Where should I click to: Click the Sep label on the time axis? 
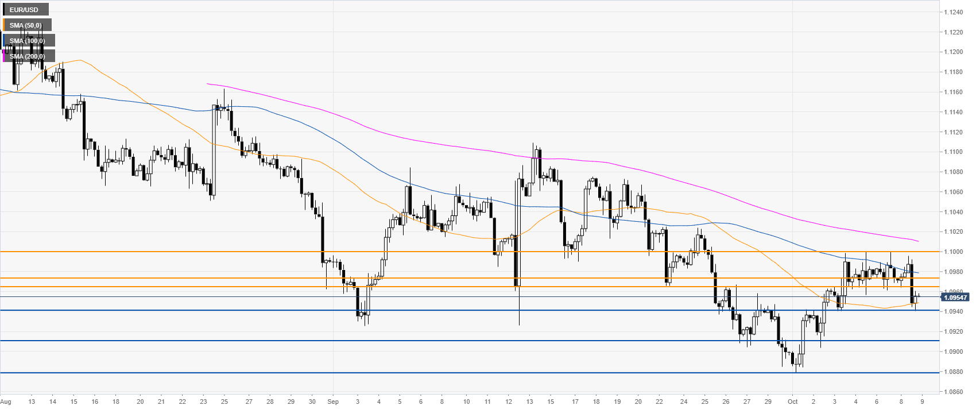click(334, 402)
